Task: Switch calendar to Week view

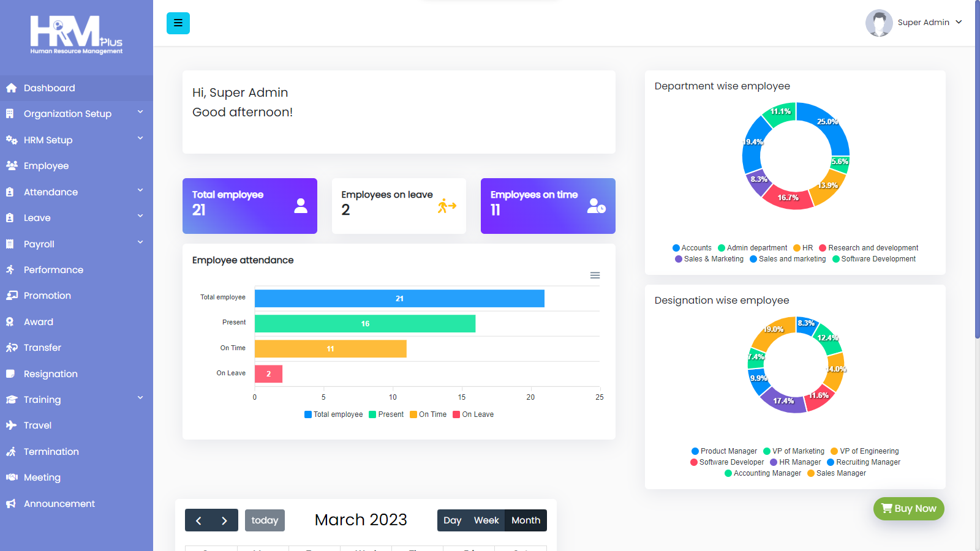Action: 486,520
